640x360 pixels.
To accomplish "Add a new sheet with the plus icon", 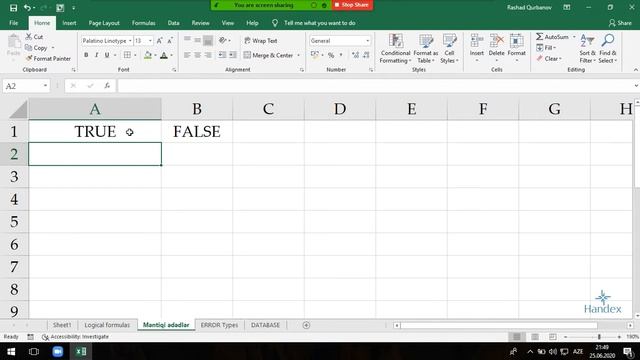I will pos(306,325).
